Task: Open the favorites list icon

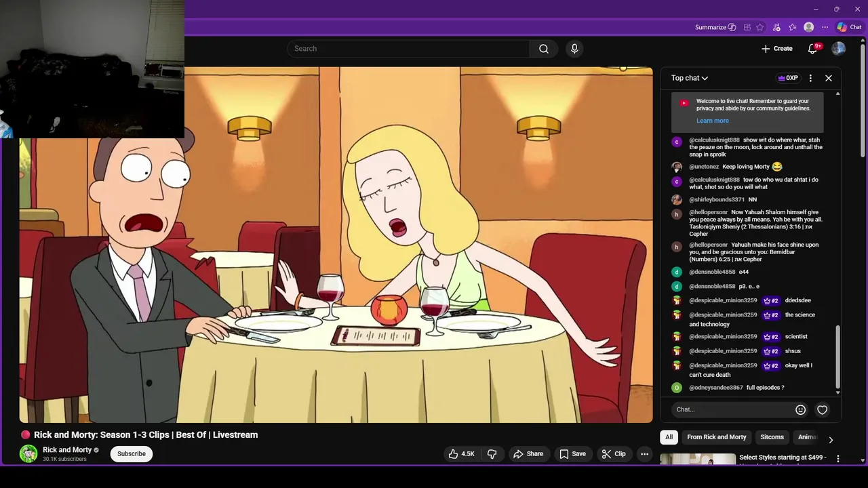Action: point(792,27)
